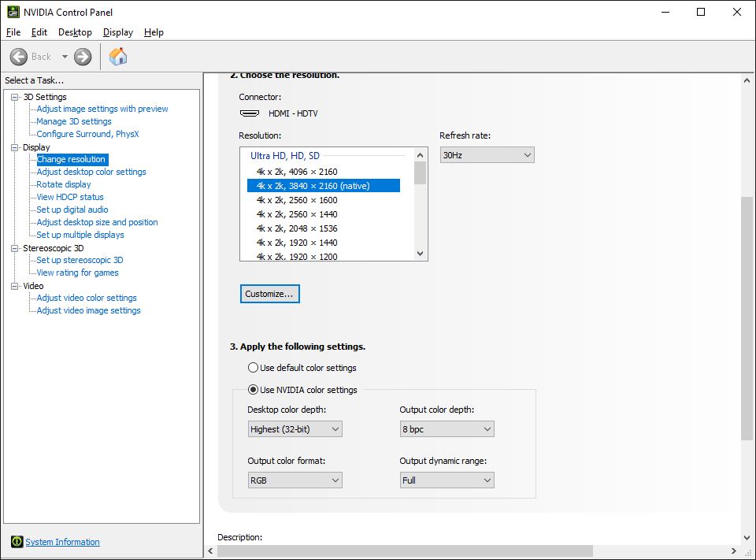Click horizontal scrollbar left arrow
Viewport: 756px width, 560px height.
[210, 551]
